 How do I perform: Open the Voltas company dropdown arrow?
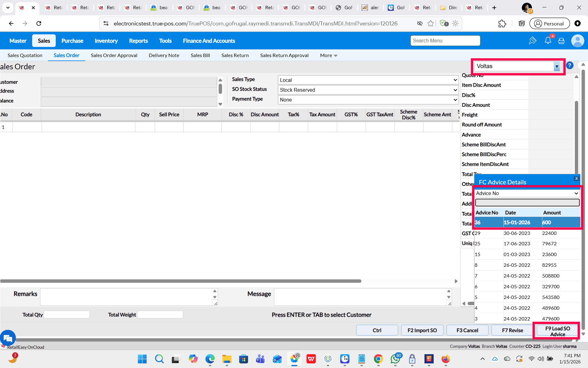(557, 67)
